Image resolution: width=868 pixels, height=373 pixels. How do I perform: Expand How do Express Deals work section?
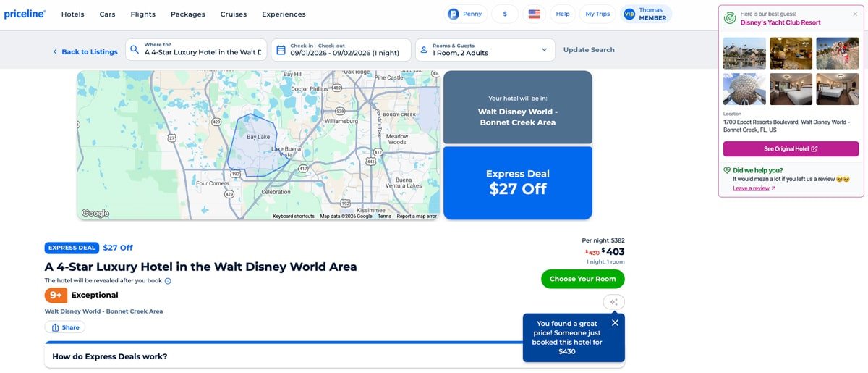pyautogui.click(x=282, y=356)
